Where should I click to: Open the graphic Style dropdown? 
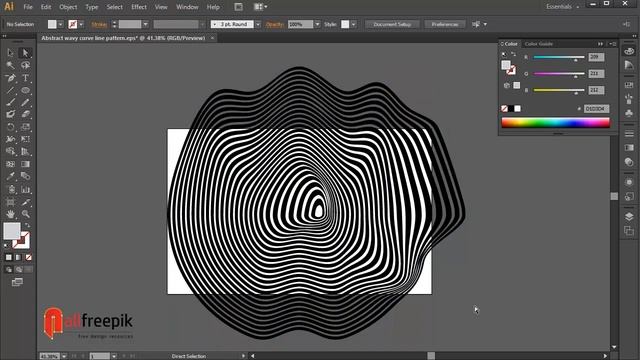pyautogui.click(x=353, y=24)
